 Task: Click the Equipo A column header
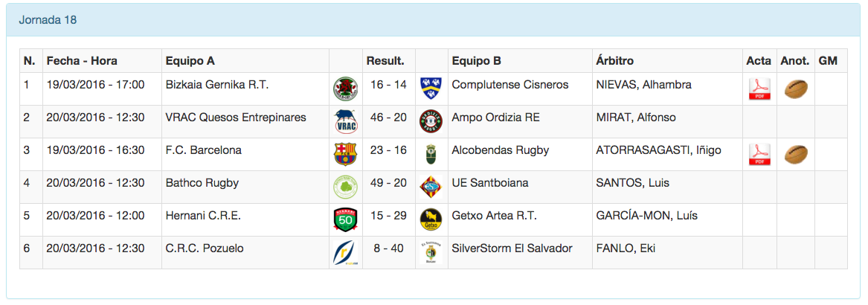190,61
